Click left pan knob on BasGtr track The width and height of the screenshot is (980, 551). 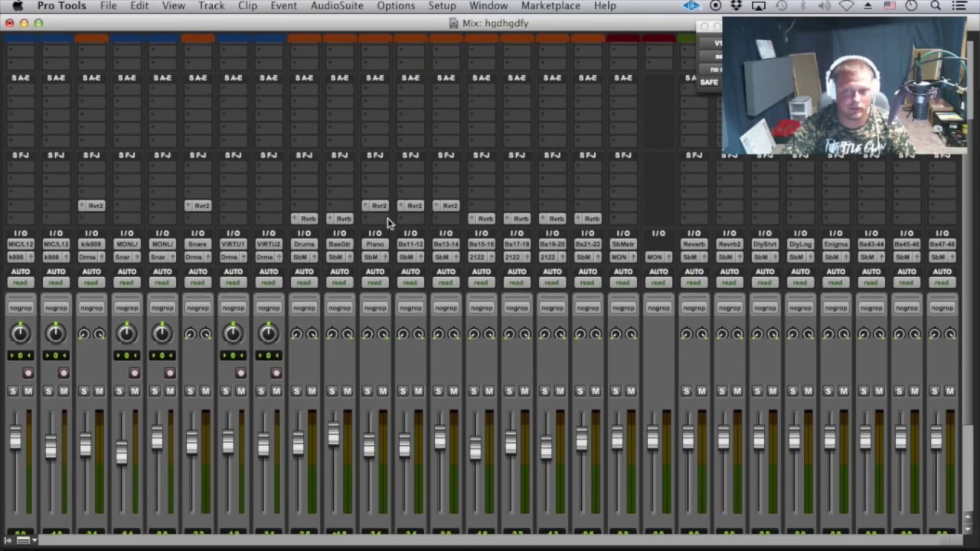pos(332,334)
